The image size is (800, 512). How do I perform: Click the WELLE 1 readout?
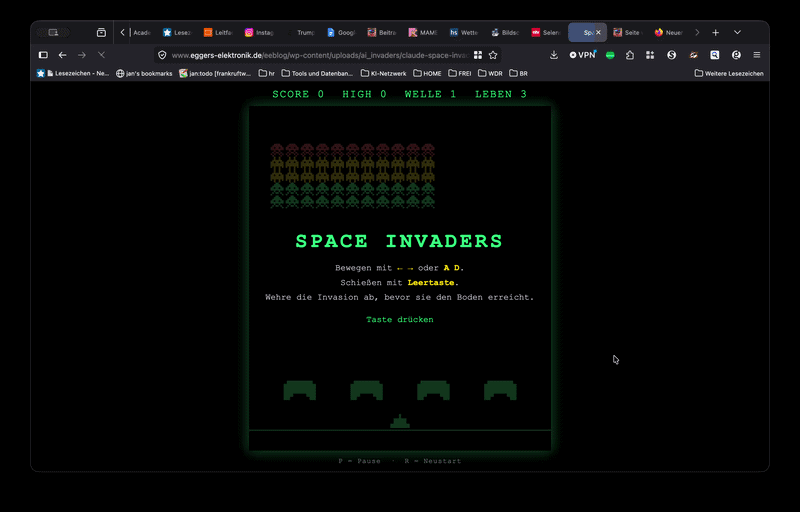[430, 94]
